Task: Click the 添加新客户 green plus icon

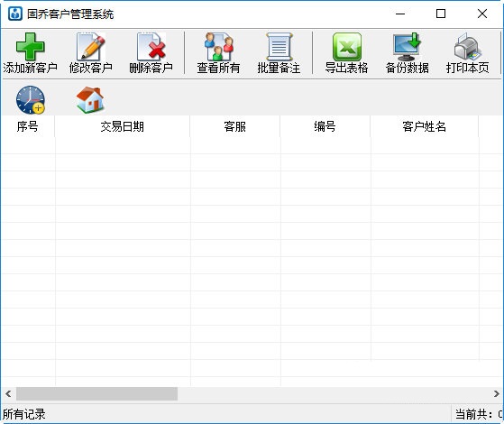Action: point(31,47)
